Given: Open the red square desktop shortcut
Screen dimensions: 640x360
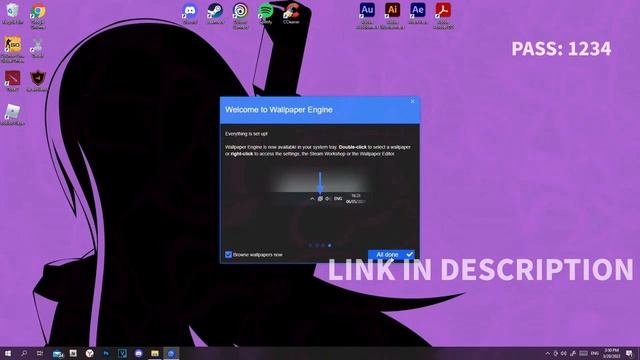Looking at the screenshot, I should [x=13, y=80].
